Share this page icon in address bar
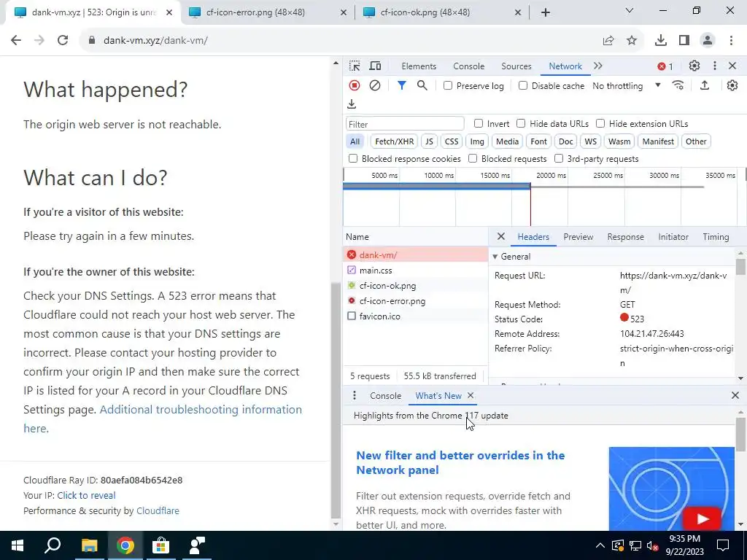 [608, 41]
